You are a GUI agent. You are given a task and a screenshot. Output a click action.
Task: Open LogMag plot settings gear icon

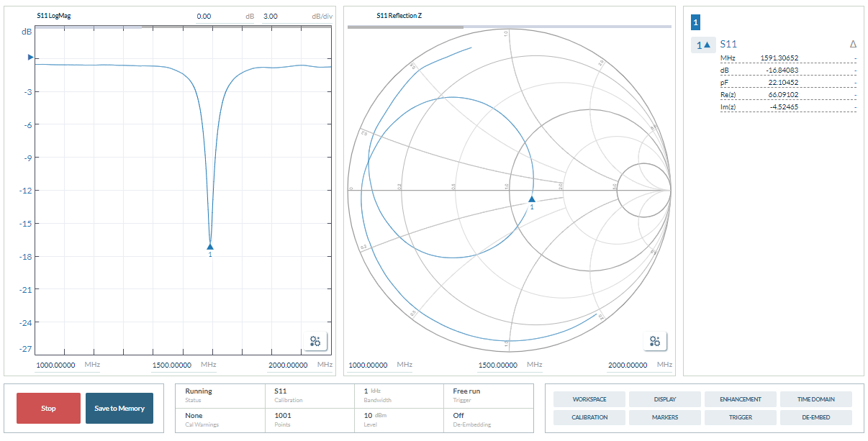coord(315,342)
